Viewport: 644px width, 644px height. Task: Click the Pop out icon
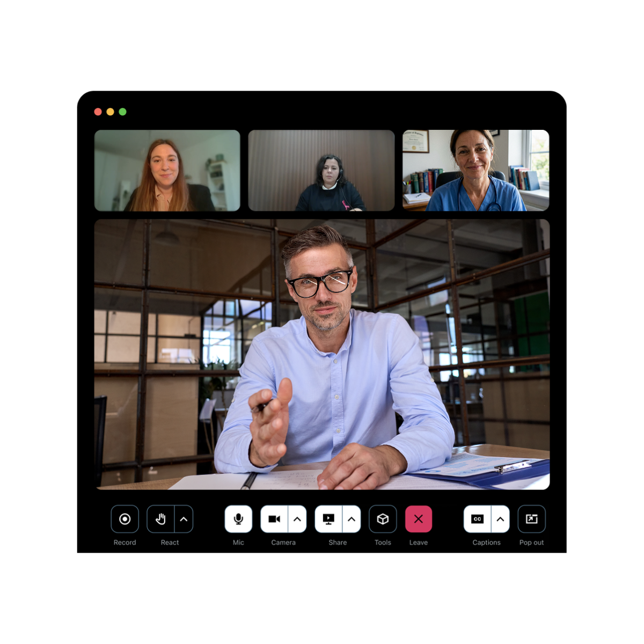(531, 519)
